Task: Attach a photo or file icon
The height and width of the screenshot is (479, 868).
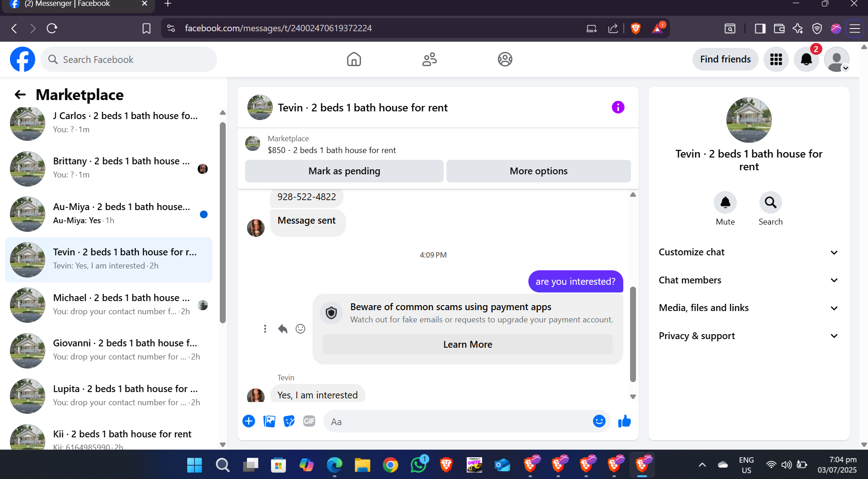Action: point(269,422)
